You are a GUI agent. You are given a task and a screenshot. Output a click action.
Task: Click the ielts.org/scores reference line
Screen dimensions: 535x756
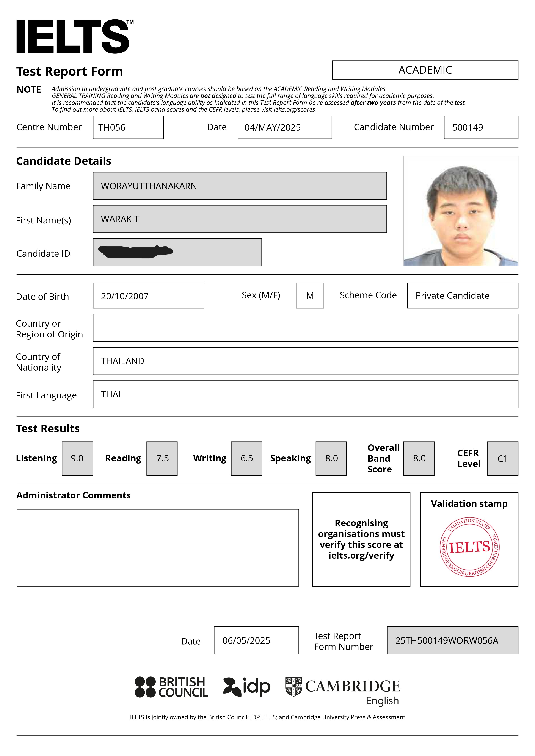tap(183, 110)
